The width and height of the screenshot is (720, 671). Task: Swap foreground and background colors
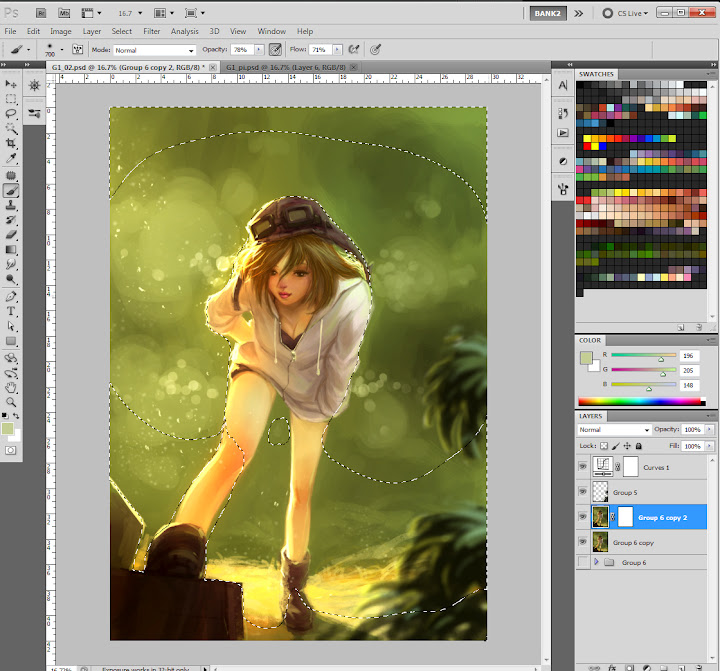(17, 416)
